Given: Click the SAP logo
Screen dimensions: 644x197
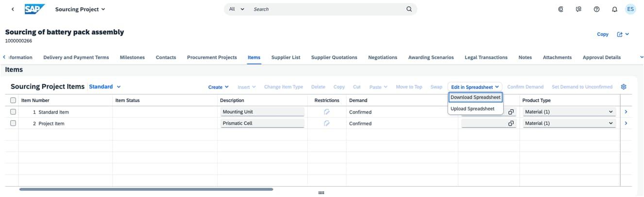Looking at the screenshot, I should click(35, 9).
